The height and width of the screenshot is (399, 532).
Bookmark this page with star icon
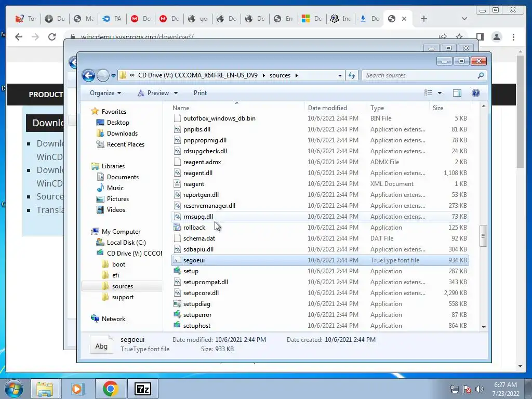[x=459, y=36]
